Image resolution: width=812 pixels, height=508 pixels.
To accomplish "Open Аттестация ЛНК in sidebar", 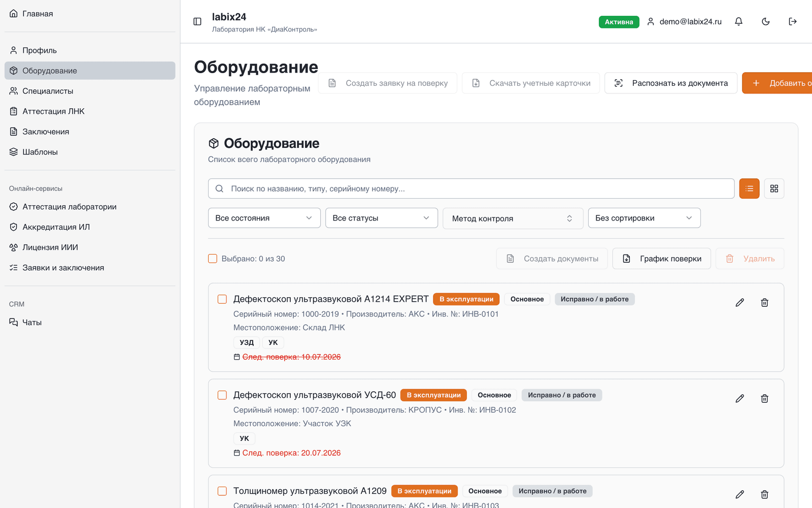I will (90, 111).
